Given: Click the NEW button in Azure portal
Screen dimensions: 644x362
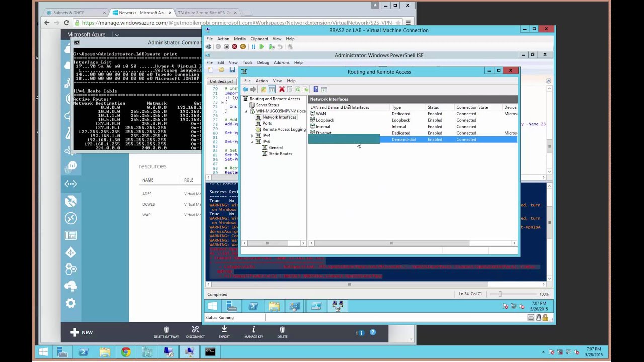Looking at the screenshot, I should 82,332.
